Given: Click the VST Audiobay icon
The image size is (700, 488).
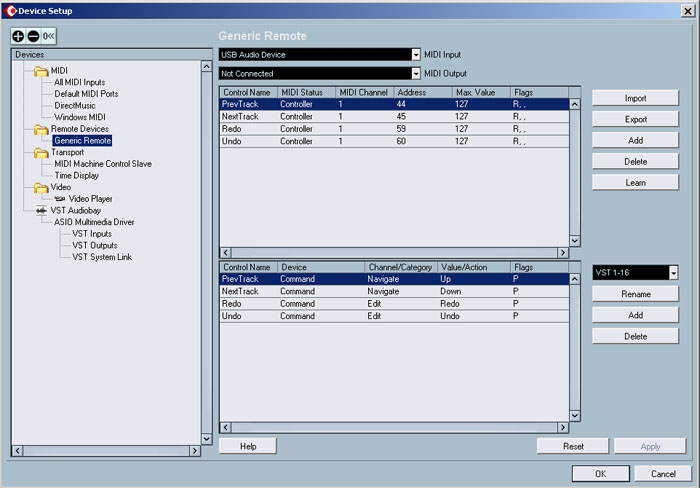Looking at the screenshot, I should [41, 211].
